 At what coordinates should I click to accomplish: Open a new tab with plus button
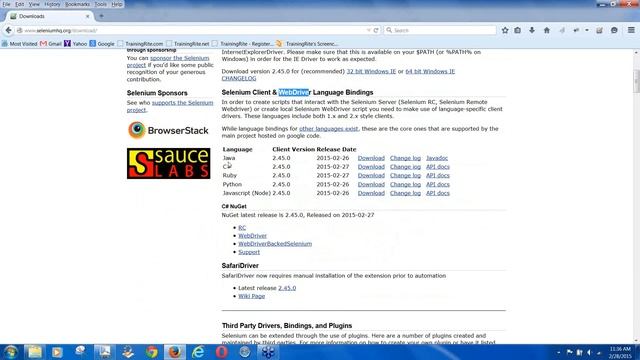coord(101,16)
